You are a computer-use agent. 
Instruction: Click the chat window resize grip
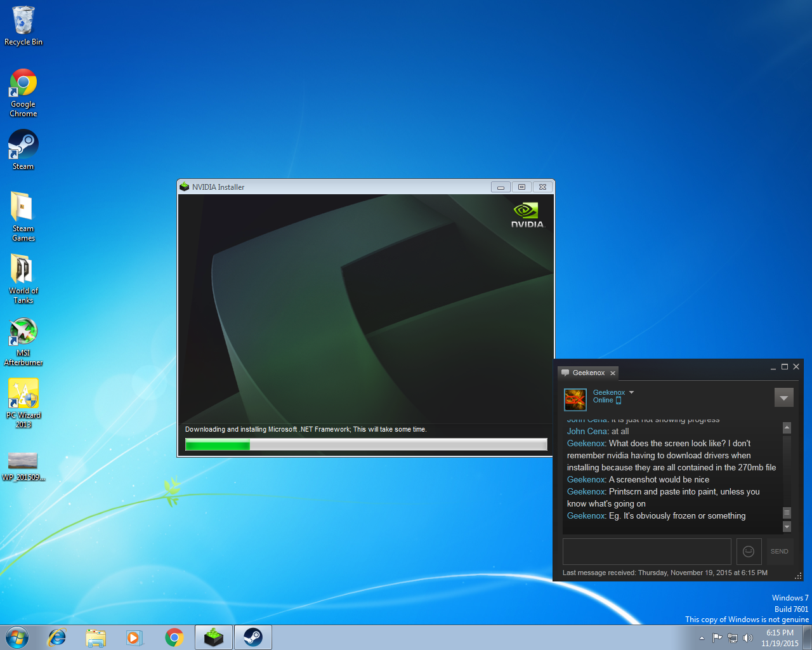pyautogui.click(x=799, y=576)
